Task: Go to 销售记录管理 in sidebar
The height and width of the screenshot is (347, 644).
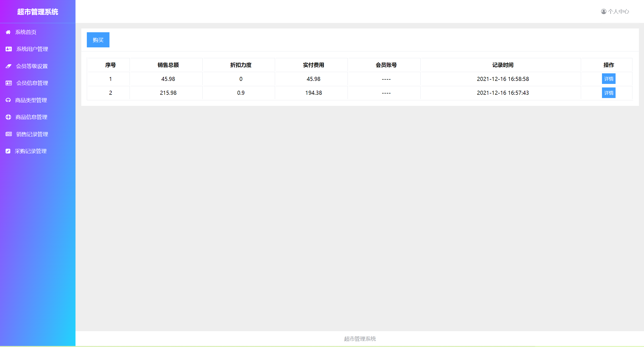Action: [x=32, y=134]
